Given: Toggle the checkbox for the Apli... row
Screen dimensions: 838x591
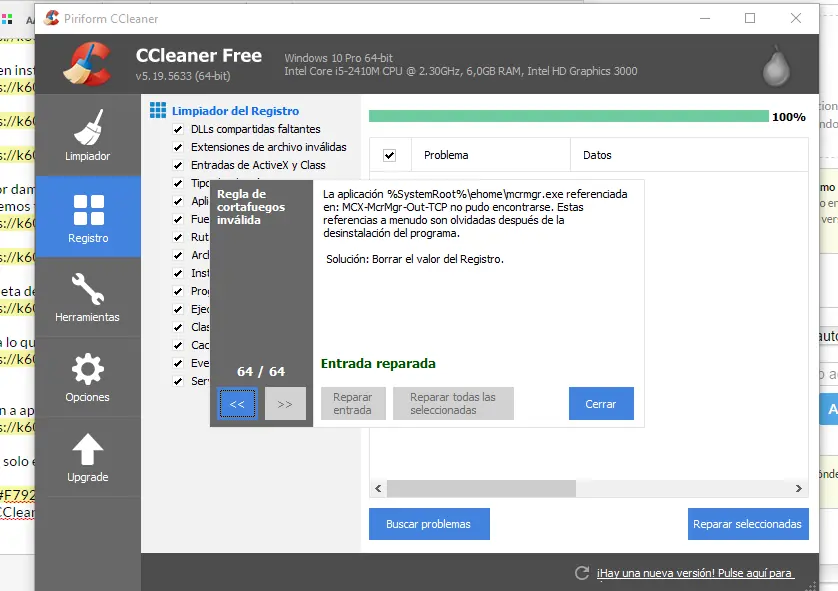Looking at the screenshot, I should (178, 201).
